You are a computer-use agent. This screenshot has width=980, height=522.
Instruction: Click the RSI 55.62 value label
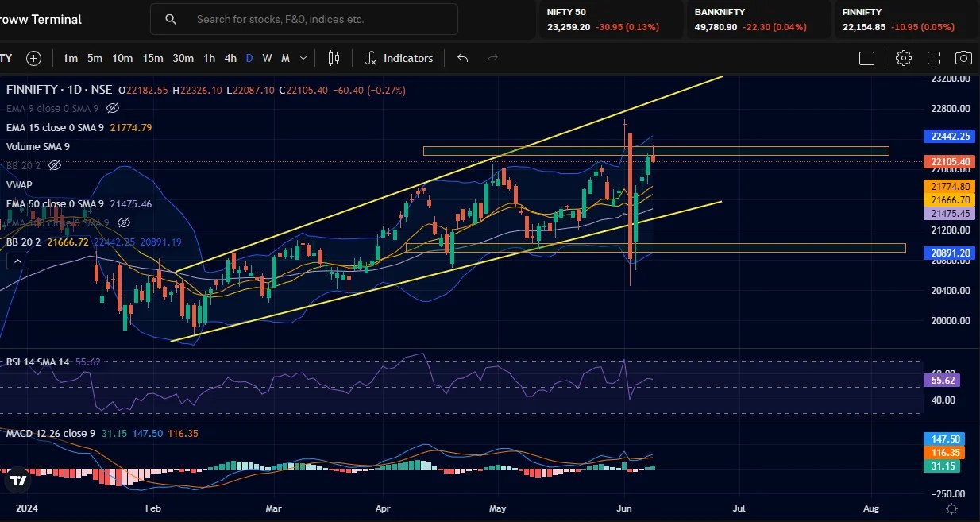(943, 381)
